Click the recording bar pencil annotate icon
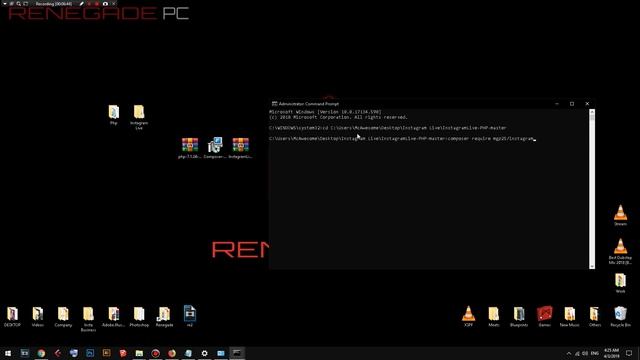This screenshot has width=640, height=360. point(81,4)
